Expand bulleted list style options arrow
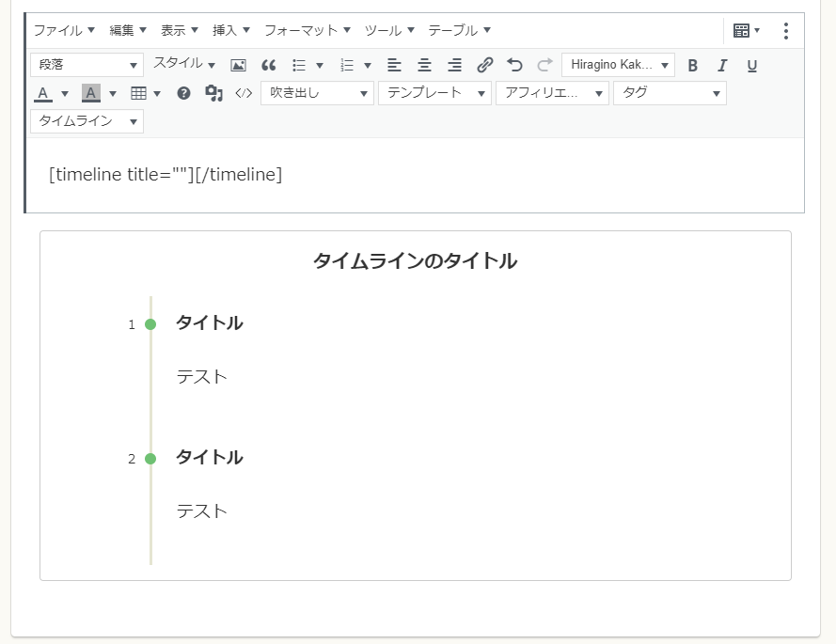The image size is (836, 644). (320, 66)
